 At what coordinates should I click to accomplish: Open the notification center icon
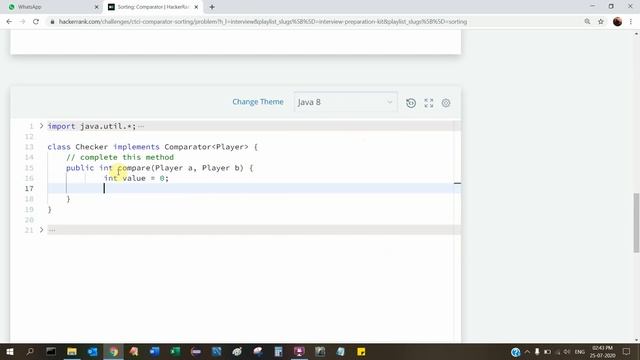(x=626, y=352)
